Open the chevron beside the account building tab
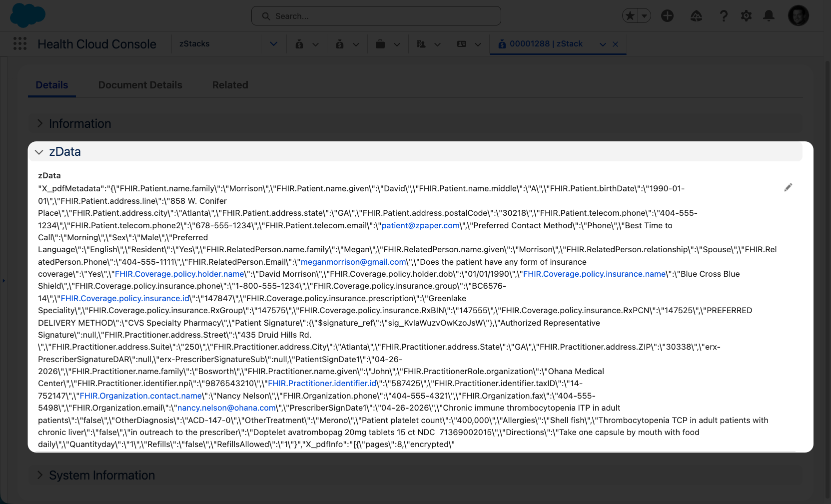 [438, 44]
